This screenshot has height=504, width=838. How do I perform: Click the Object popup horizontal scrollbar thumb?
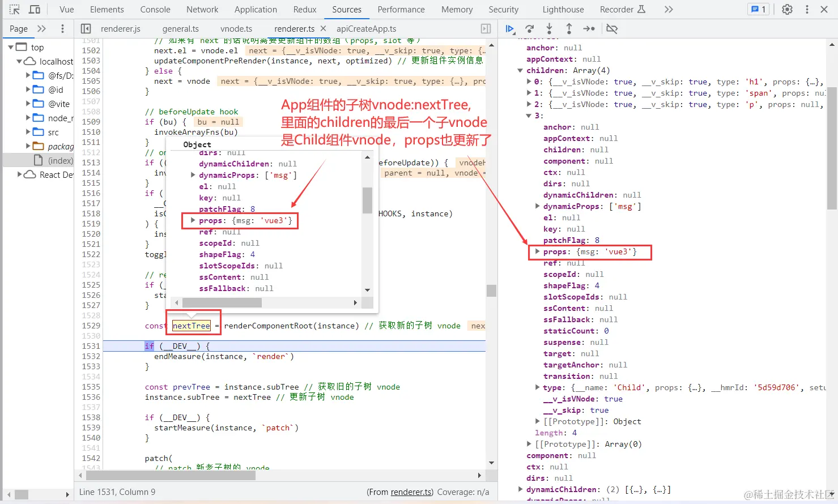pos(222,303)
